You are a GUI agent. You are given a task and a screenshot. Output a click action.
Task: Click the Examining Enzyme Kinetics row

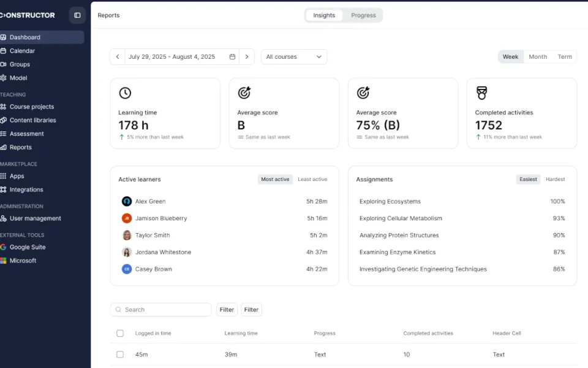click(462, 252)
